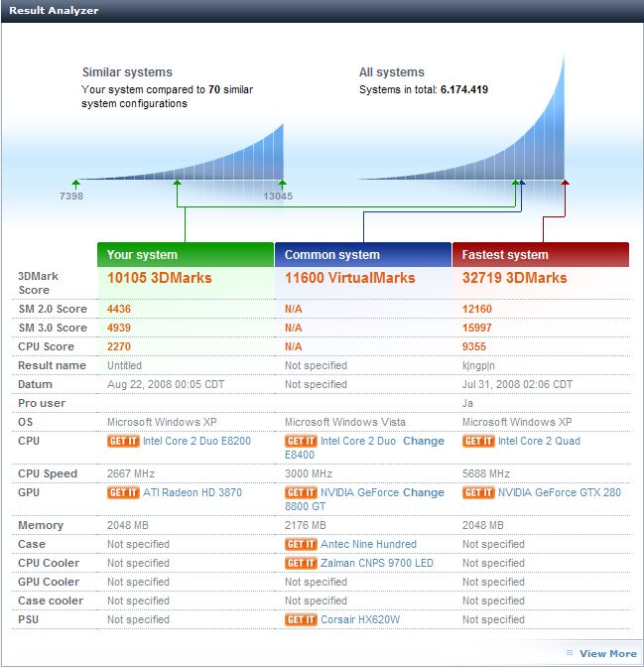Click the Jul 31, 2008 02:06 CDT date
Screen dimensions: 644x667
tap(517, 384)
